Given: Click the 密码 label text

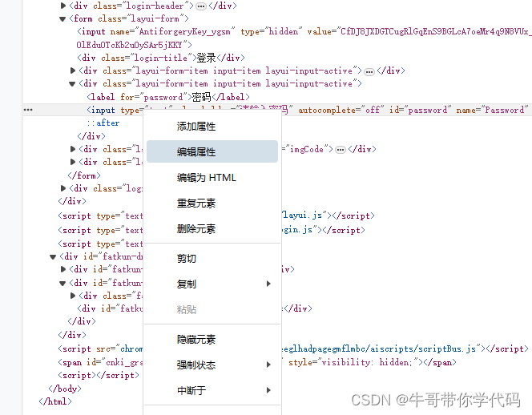Looking at the screenshot, I should click(x=202, y=97).
